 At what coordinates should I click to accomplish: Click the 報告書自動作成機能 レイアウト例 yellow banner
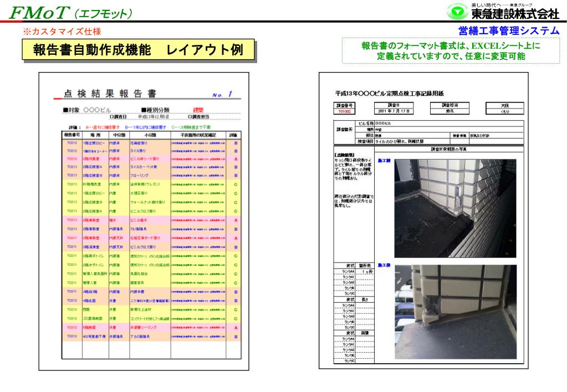[138, 49]
